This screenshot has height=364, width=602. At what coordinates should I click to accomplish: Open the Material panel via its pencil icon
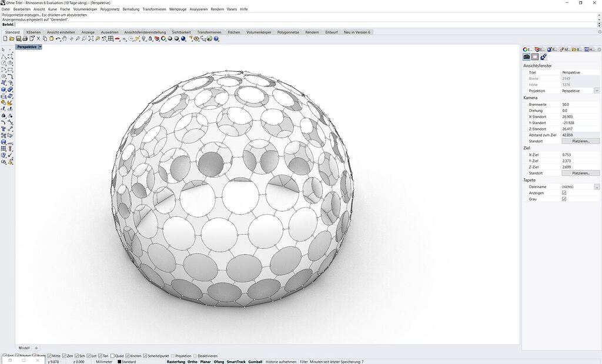pyautogui.click(x=561, y=49)
